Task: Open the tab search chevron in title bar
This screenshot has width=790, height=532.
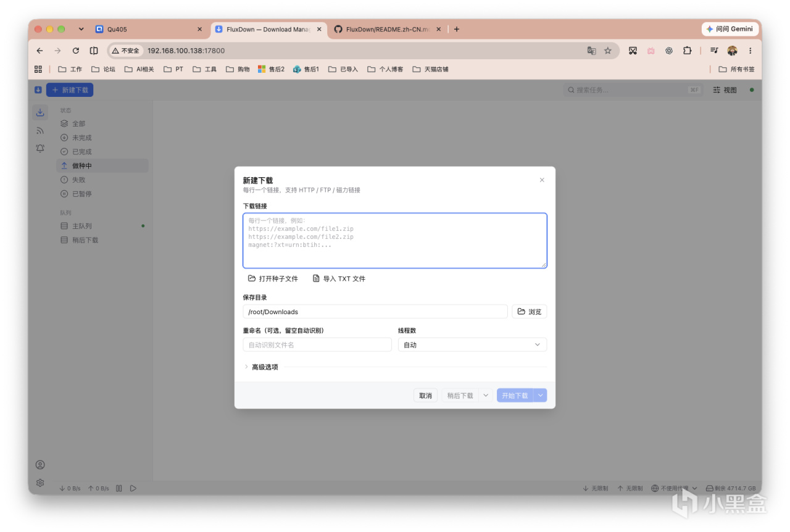Action: point(81,29)
